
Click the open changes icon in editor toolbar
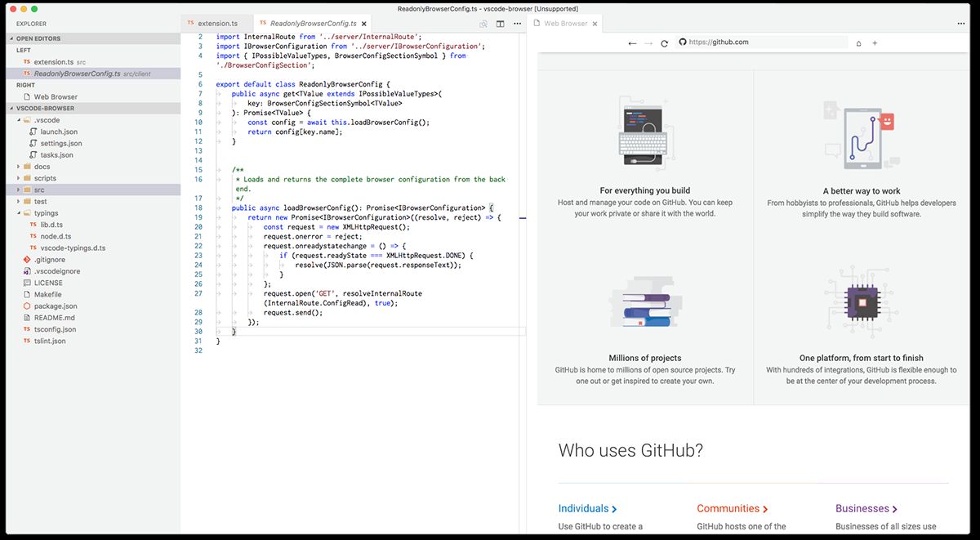(484, 24)
